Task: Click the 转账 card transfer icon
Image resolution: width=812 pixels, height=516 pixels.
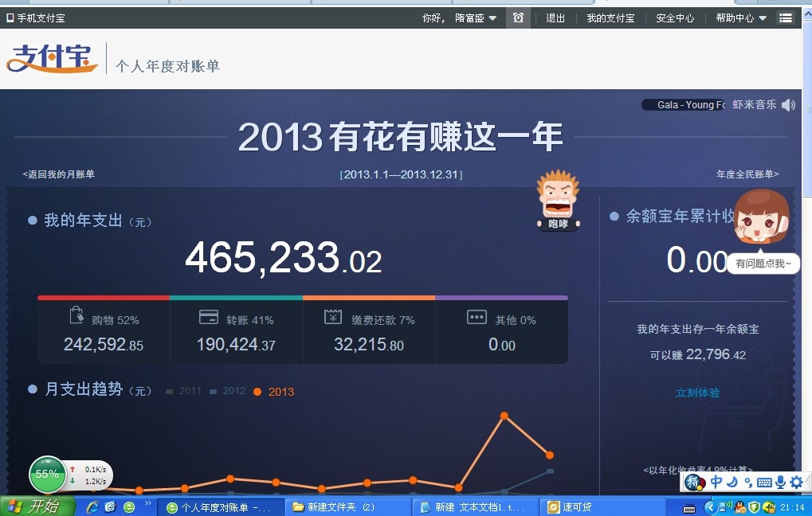Action: coord(209,317)
